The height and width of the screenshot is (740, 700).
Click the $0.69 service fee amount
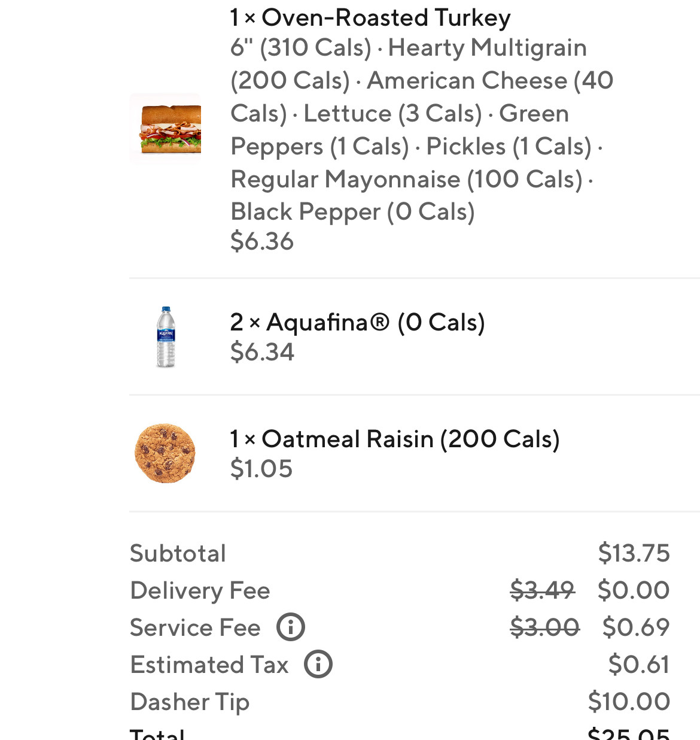coord(636,627)
